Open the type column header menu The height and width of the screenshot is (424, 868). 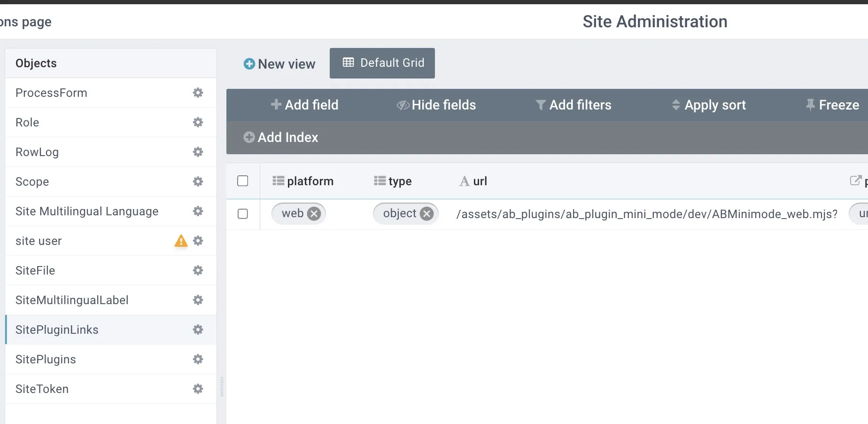coord(393,181)
